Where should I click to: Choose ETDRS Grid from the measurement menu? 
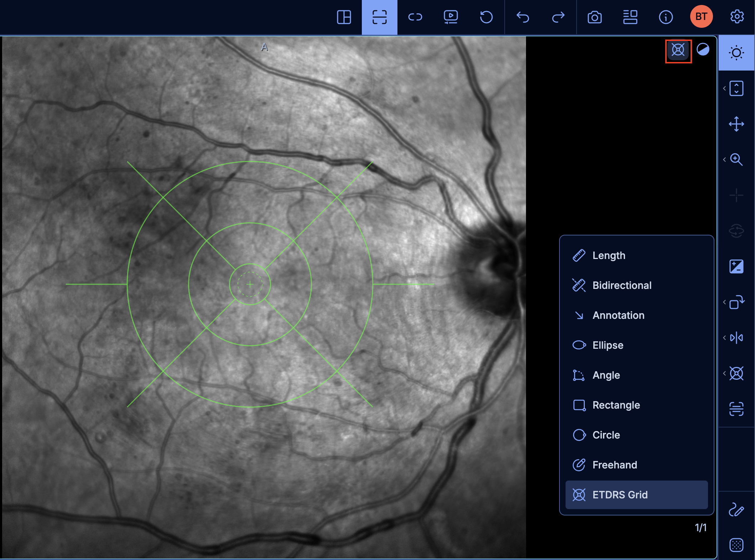(x=637, y=495)
